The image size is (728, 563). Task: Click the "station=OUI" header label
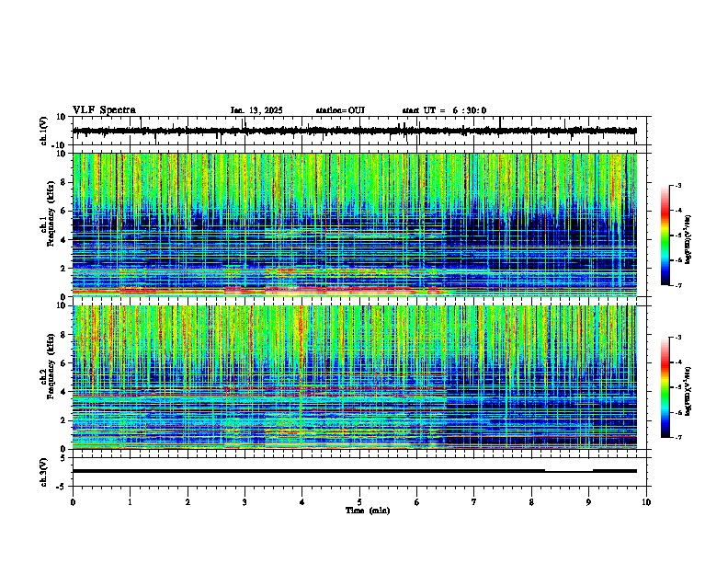point(340,110)
